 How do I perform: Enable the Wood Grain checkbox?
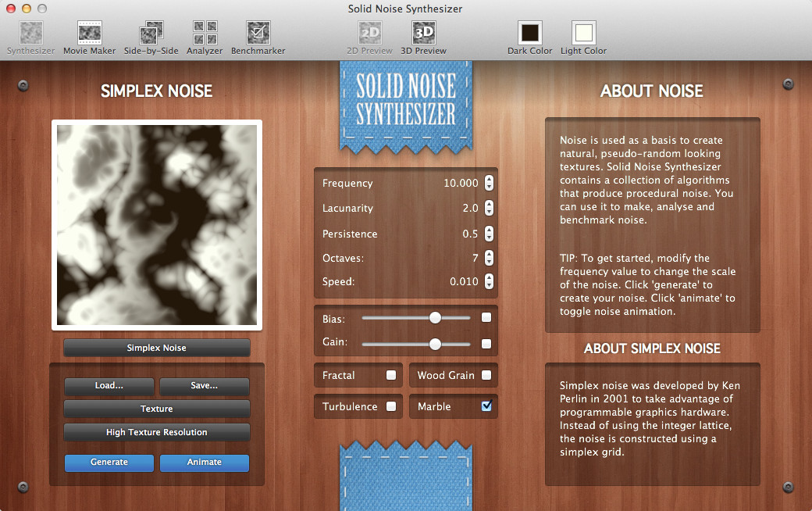[486, 375]
